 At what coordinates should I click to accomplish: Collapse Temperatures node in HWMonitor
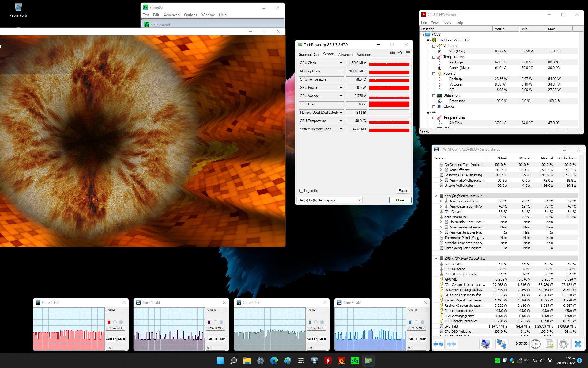[434, 57]
